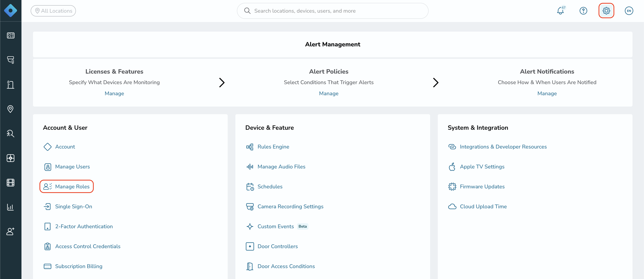644x279 pixels.
Task: Open the Account link
Action: [65, 147]
